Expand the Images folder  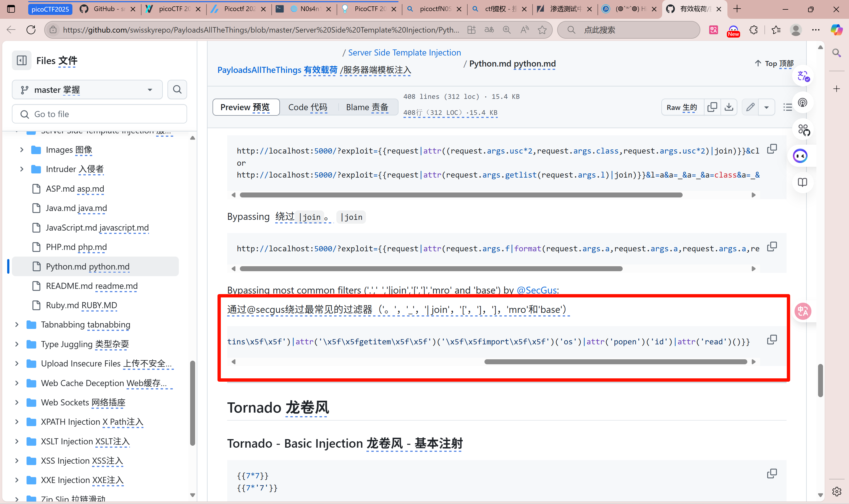(x=22, y=150)
